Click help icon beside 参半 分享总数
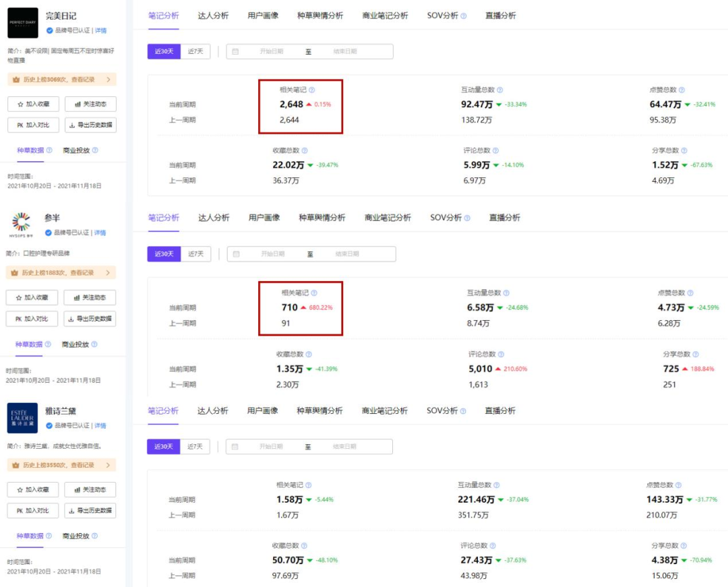This screenshot has height=587, width=728. pos(696,354)
